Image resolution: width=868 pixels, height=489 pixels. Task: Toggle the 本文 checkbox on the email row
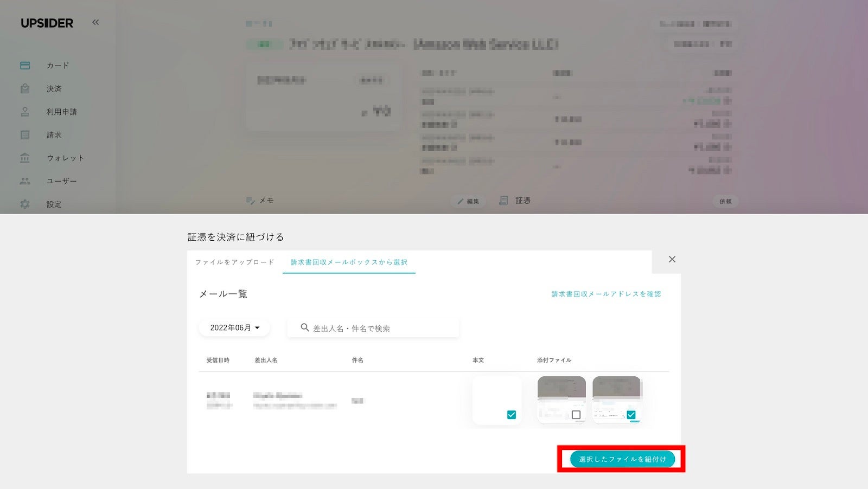(x=510, y=415)
